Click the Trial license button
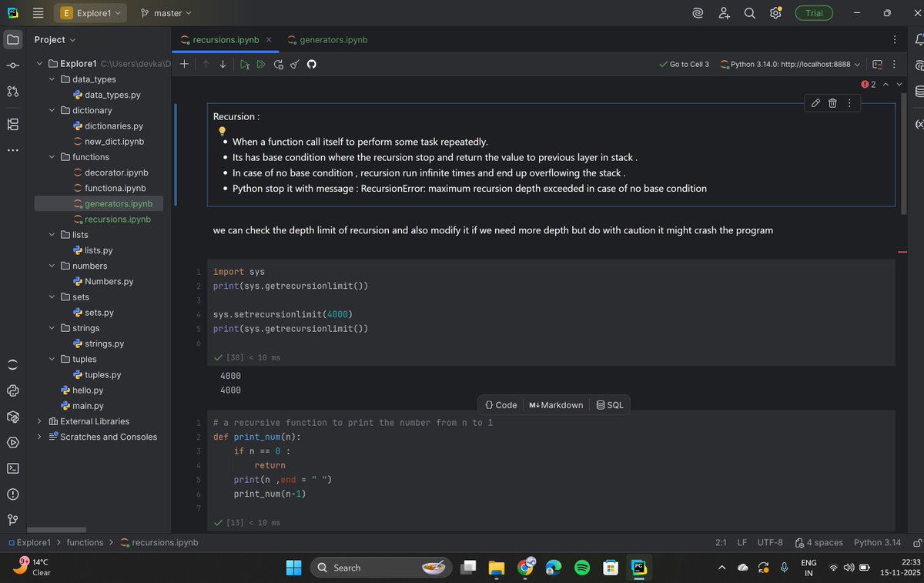Image resolution: width=924 pixels, height=583 pixels. tap(814, 13)
